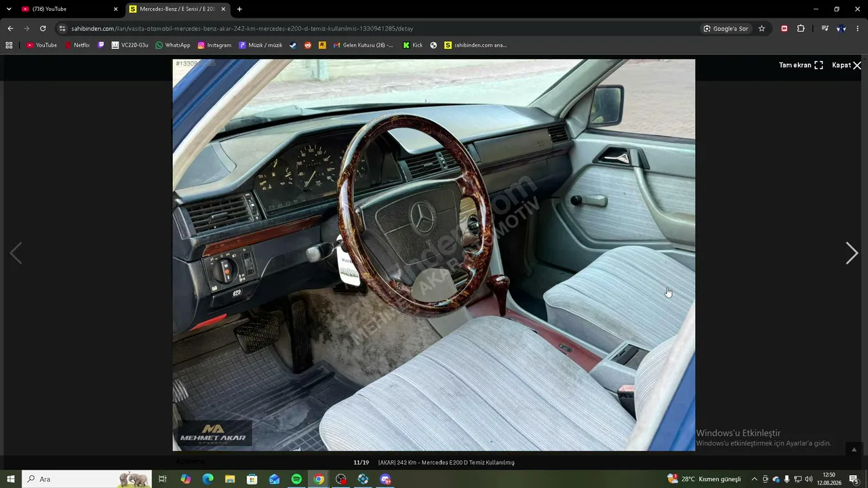Open the Windows Start menu
Viewport: 868px width, 488px height.
coord(11,479)
